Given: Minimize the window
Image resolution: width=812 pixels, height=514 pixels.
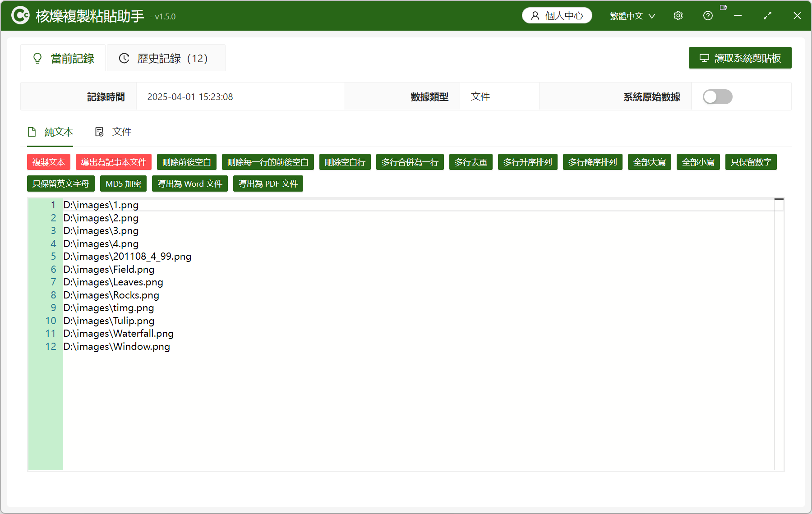Looking at the screenshot, I should [738, 16].
